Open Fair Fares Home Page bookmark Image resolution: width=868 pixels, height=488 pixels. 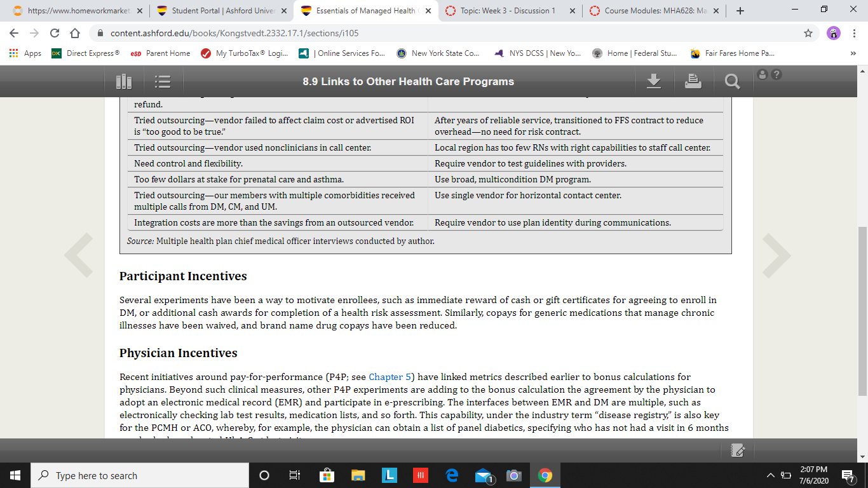pos(733,53)
